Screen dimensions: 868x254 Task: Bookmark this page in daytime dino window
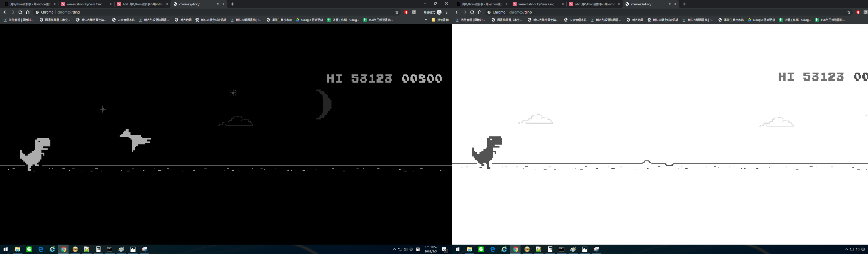(x=849, y=12)
